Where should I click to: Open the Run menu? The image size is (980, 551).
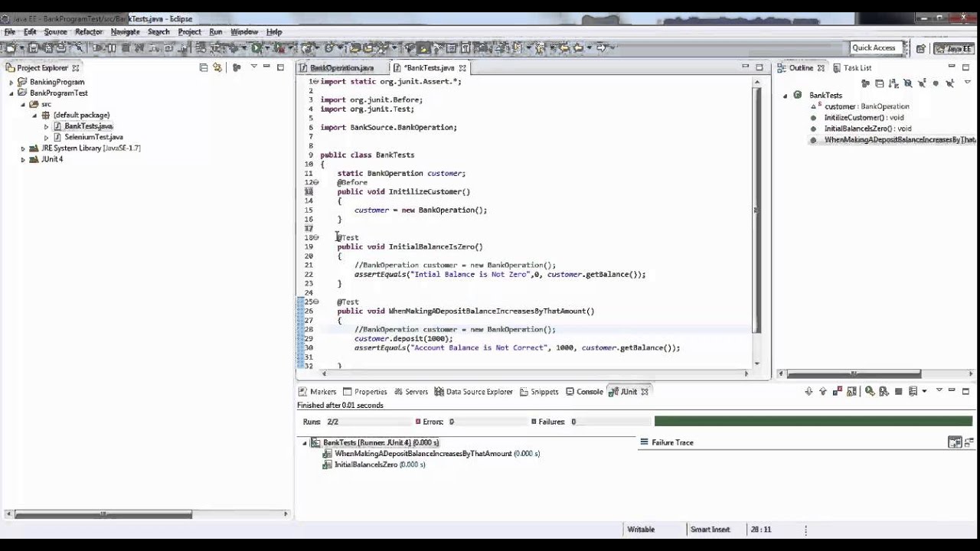(x=215, y=32)
